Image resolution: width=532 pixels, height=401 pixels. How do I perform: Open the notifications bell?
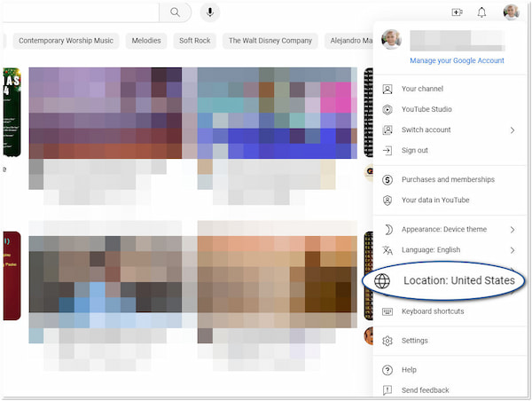[x=481, y=12]
